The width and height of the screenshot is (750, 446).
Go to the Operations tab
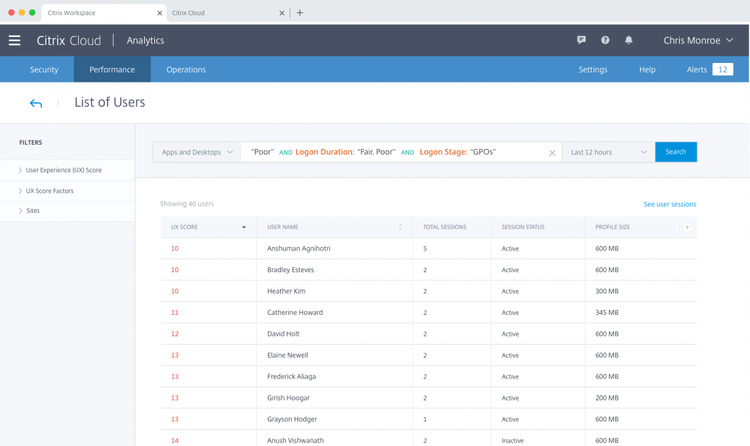pos(186,69)
